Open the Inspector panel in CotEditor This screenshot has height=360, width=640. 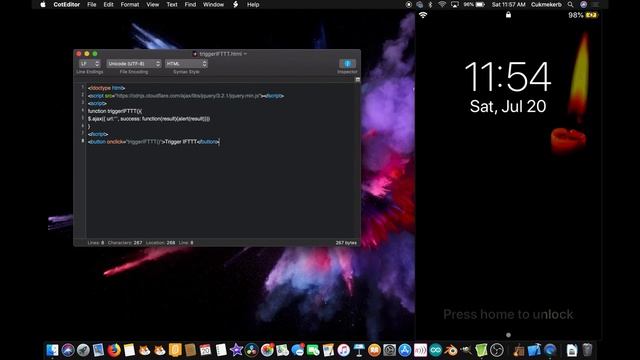coord(347,64)
